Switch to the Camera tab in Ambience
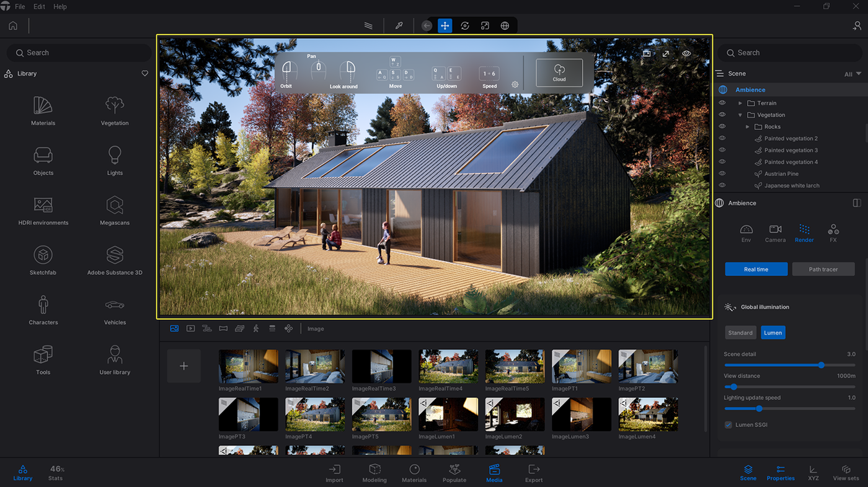The image size is (868, 487). (775, 233)
